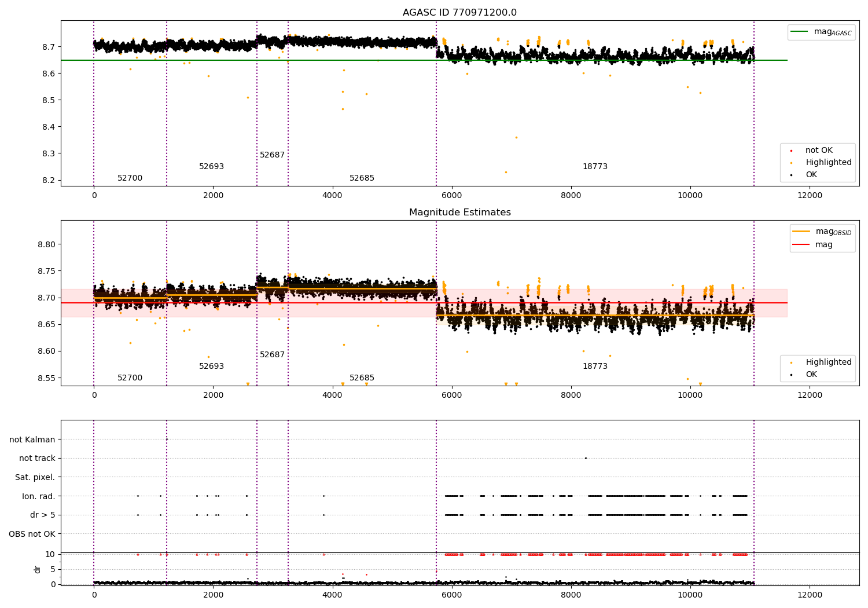Click x-tick '6000' under Magnitude Estimates panel

[x=451, y=395]
